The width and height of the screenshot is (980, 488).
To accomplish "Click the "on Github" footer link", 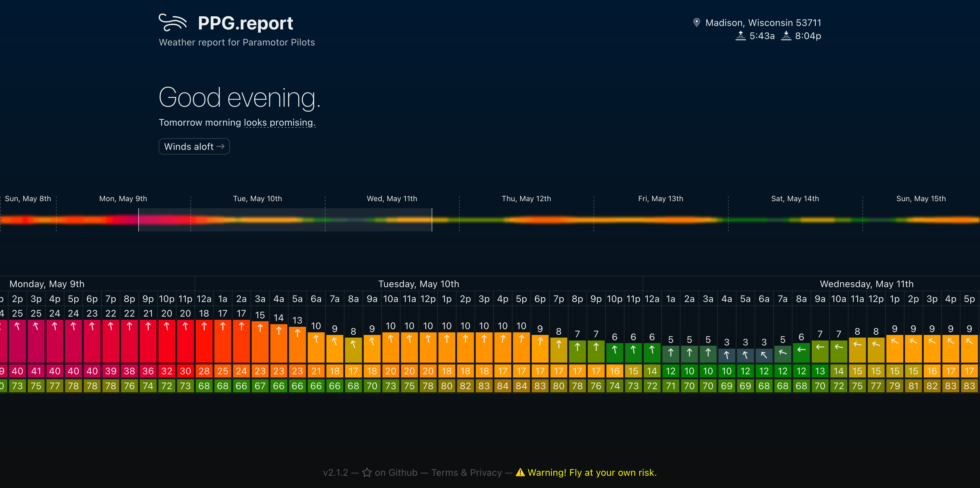I will [x=395, y=473].
